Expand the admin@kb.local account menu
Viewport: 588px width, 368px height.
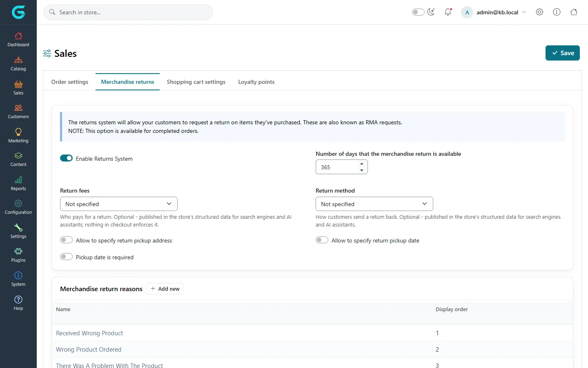494,12
